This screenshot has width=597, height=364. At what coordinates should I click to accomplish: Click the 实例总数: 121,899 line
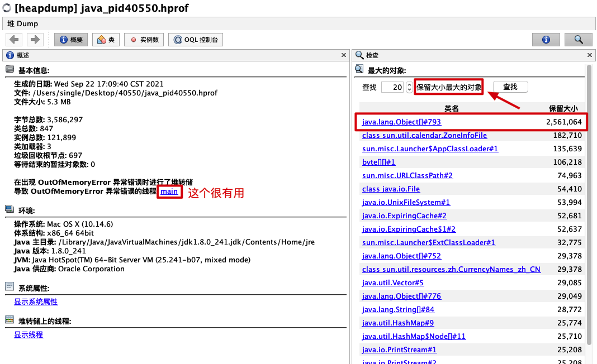(x=45, y=137)
